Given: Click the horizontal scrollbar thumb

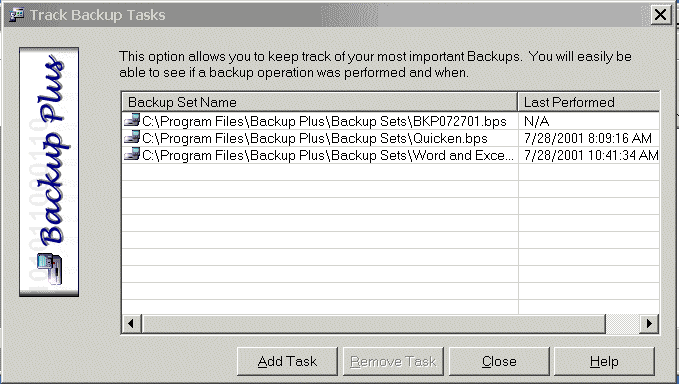Looking at the screenshot, I should (x=374, y=323).
